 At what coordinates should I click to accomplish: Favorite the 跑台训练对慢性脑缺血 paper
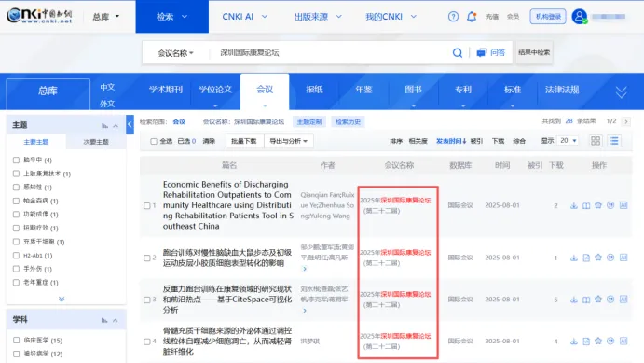tap(598, 258)
